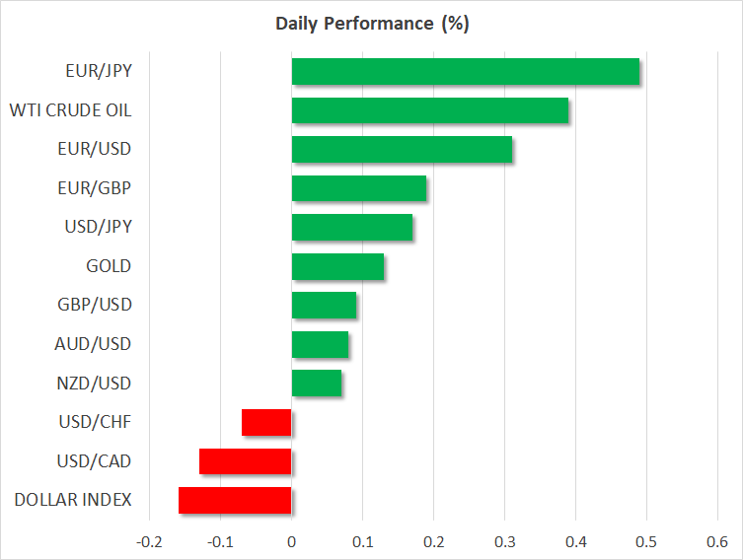Select the red USD/CHF bar
Viewport: 743px width, 560px height.
coord(266,422)
